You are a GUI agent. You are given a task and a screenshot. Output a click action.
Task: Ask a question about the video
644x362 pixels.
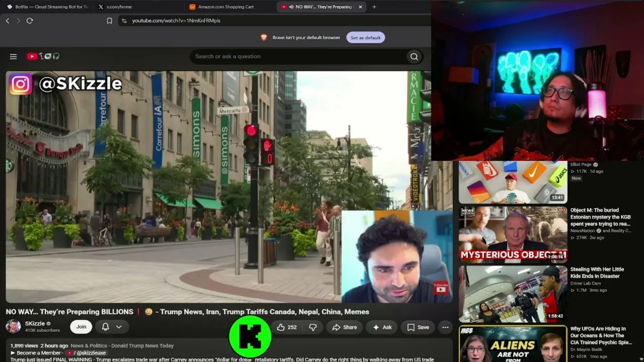point(382,327)
